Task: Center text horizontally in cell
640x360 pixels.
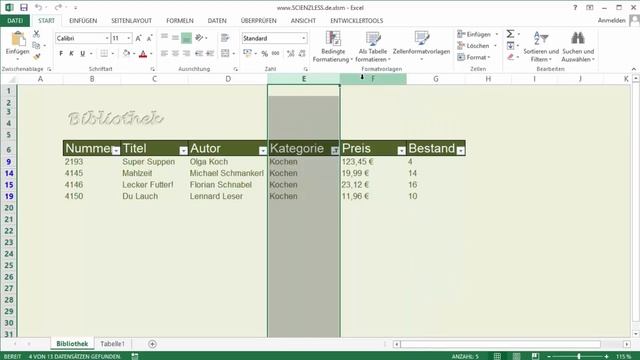Action: click(175, 53)
